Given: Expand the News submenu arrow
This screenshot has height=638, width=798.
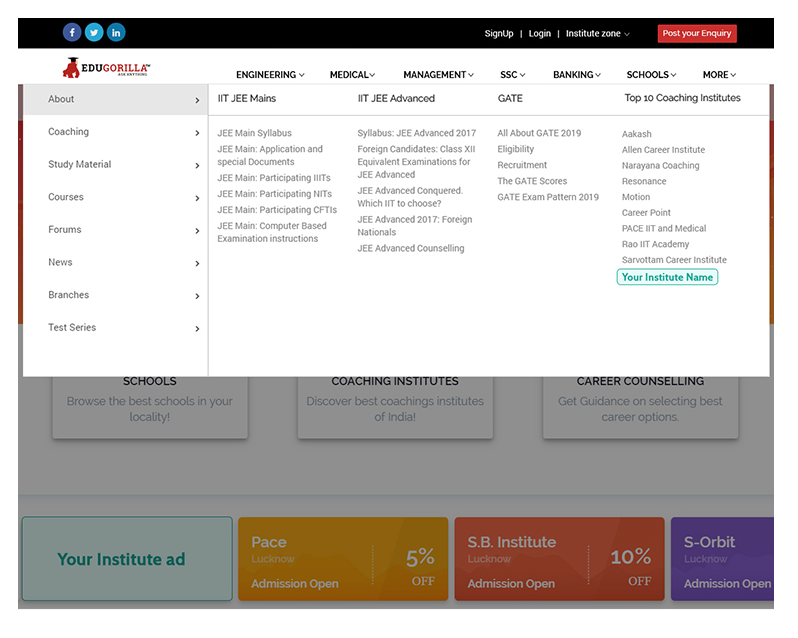Looking at the screenshot, I should click(x=197, y=264).
